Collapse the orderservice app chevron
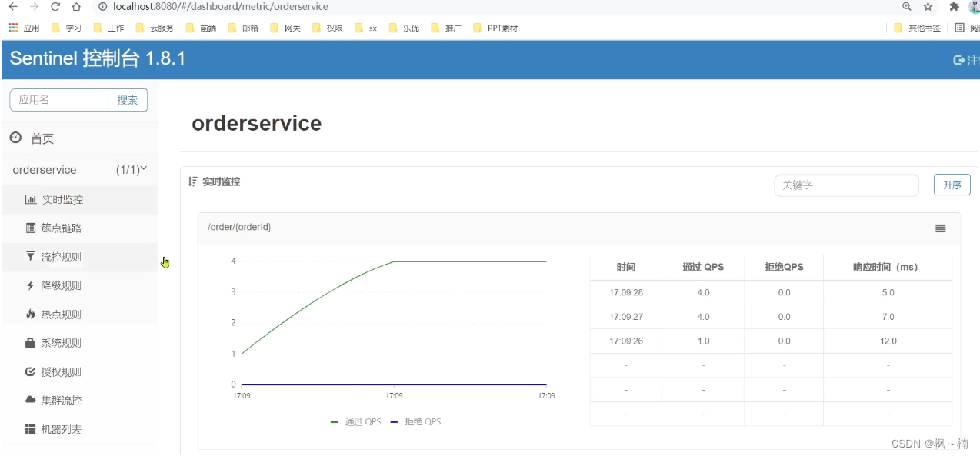 pos(143,168)
